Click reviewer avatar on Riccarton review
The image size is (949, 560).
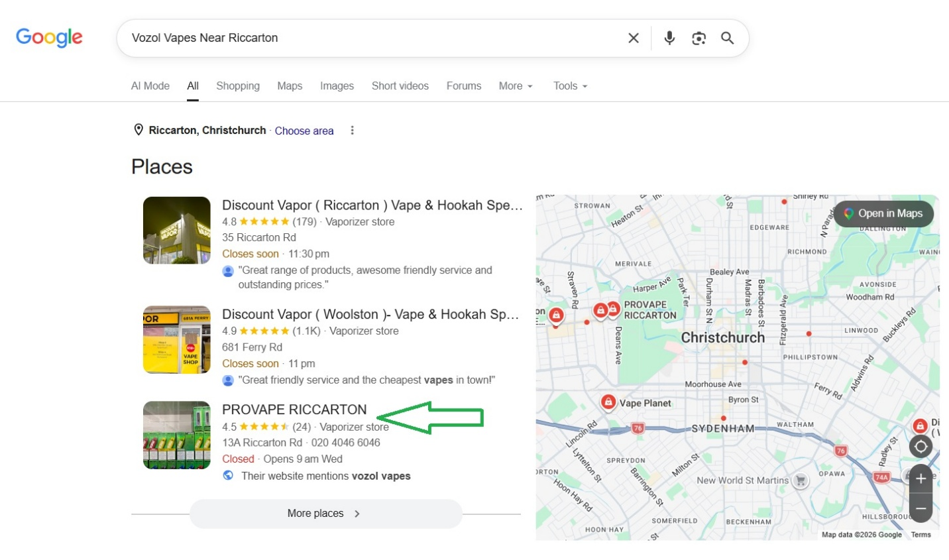pos(228,270)
